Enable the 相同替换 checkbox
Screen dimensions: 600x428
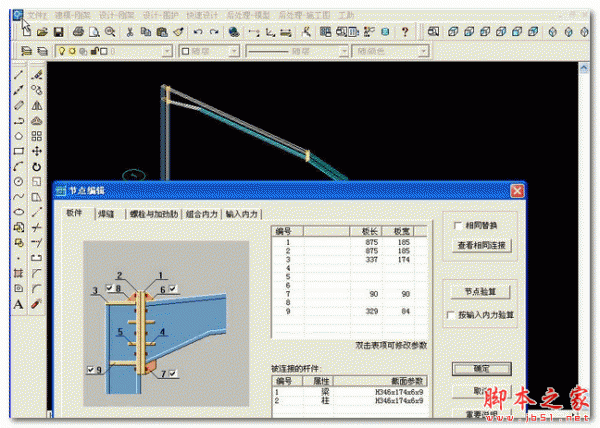(x=458, y=225)
